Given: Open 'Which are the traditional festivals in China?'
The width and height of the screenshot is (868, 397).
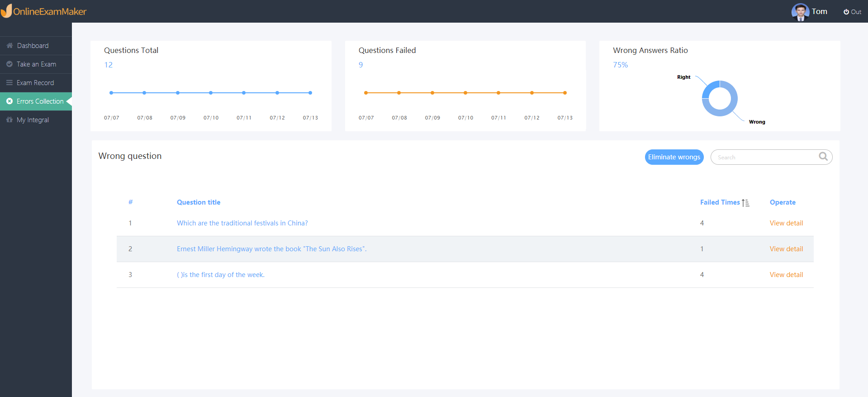Looking at the screenshot, I should (242, 223).
